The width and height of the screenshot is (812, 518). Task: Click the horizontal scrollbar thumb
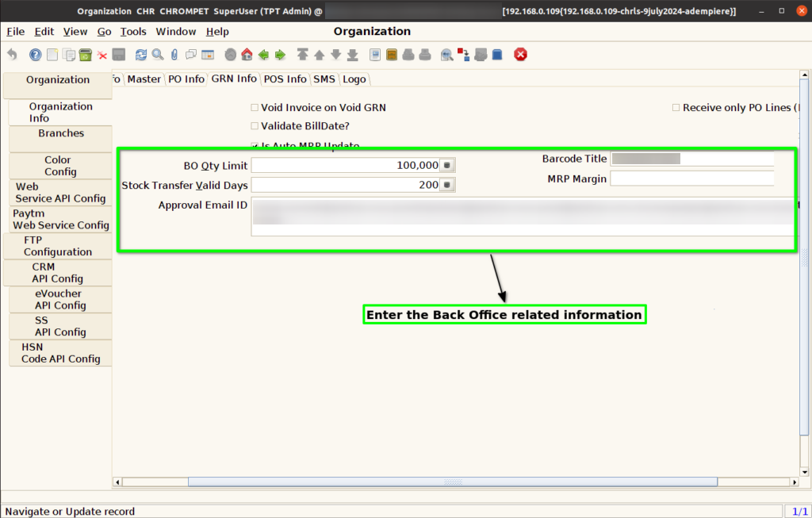click(x=453, y=482)
